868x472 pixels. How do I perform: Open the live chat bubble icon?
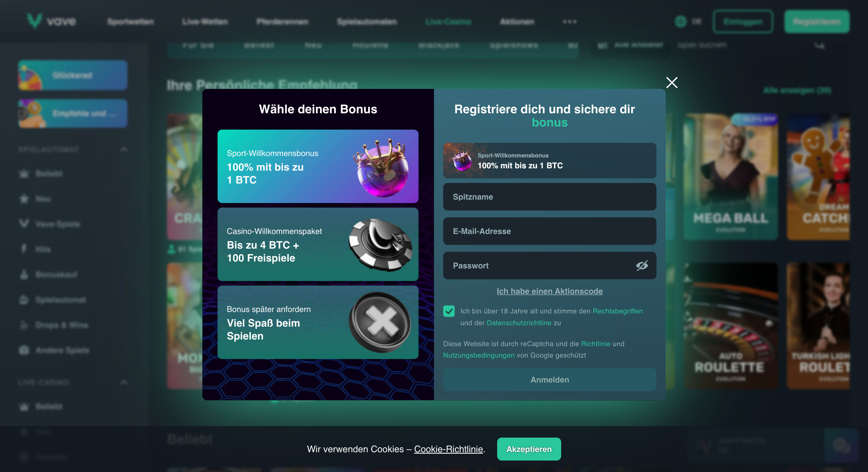point(841,446)
